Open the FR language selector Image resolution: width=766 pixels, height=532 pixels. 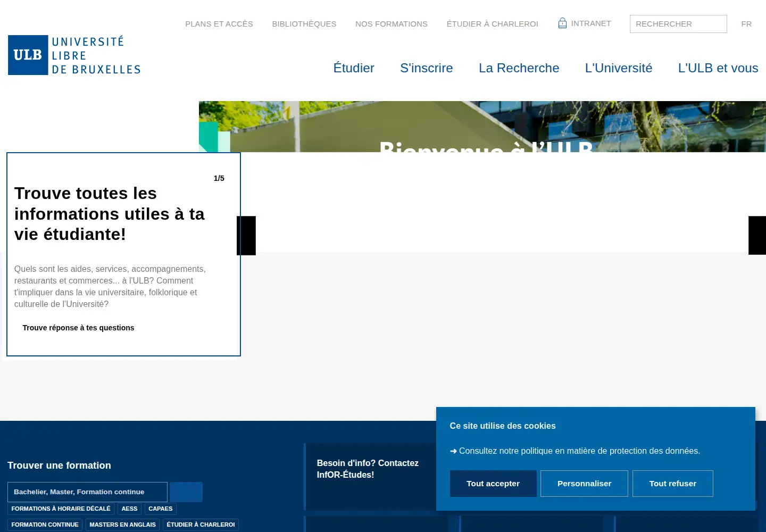[746, 24]
